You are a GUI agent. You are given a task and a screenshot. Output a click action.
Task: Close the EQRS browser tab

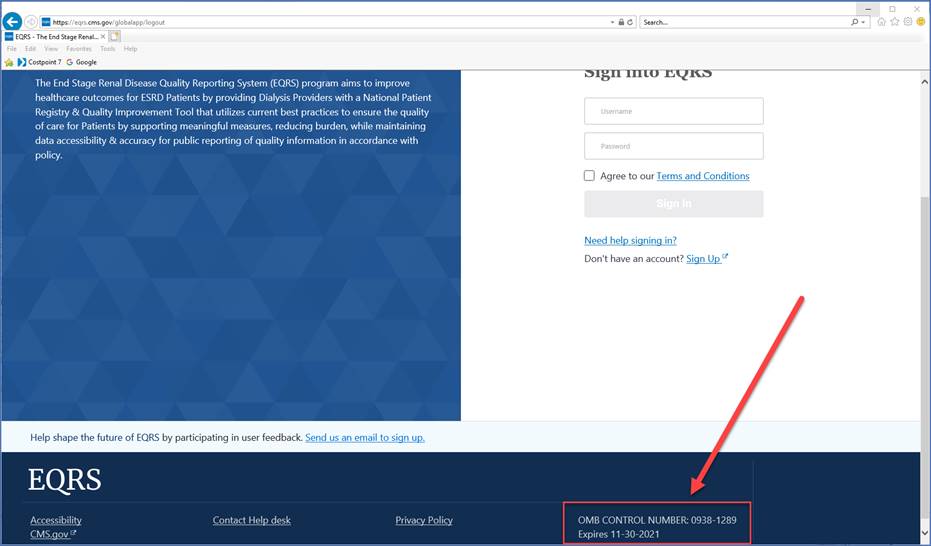click(x=103, y=36)
